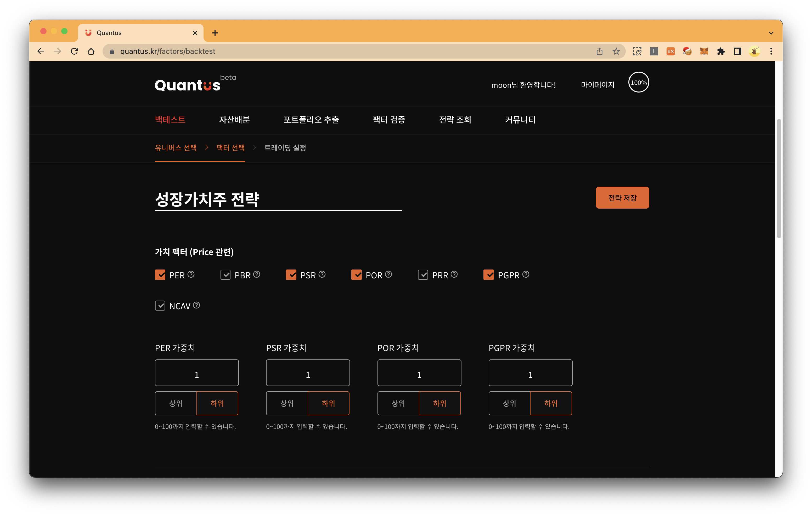Screen dimensions: 812x516
Task: Enable the PRR checkbox
Action: pyautogui.click(x=424, y=275)
